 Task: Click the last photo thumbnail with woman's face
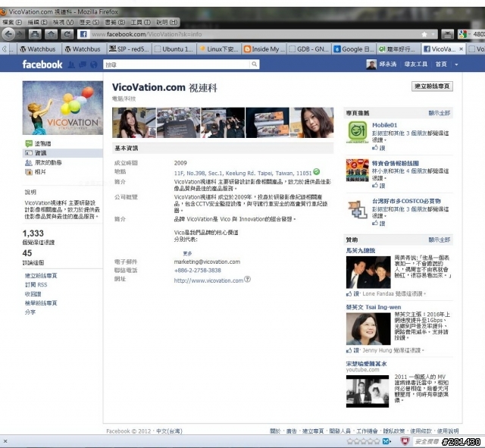[311, 123]
